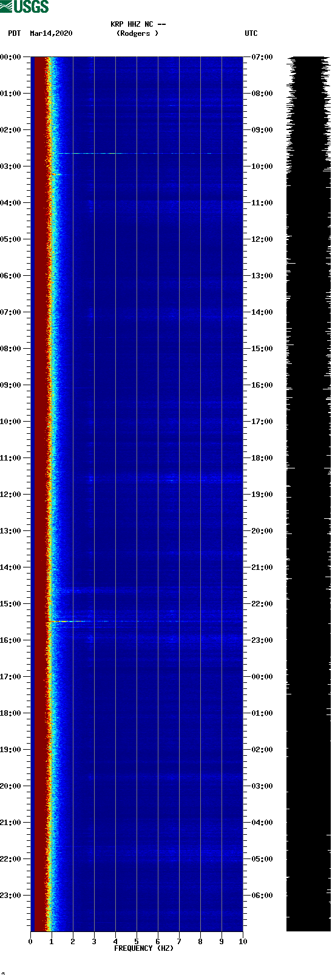Click the 'UTC' timezone label

(x=251, y=33)
